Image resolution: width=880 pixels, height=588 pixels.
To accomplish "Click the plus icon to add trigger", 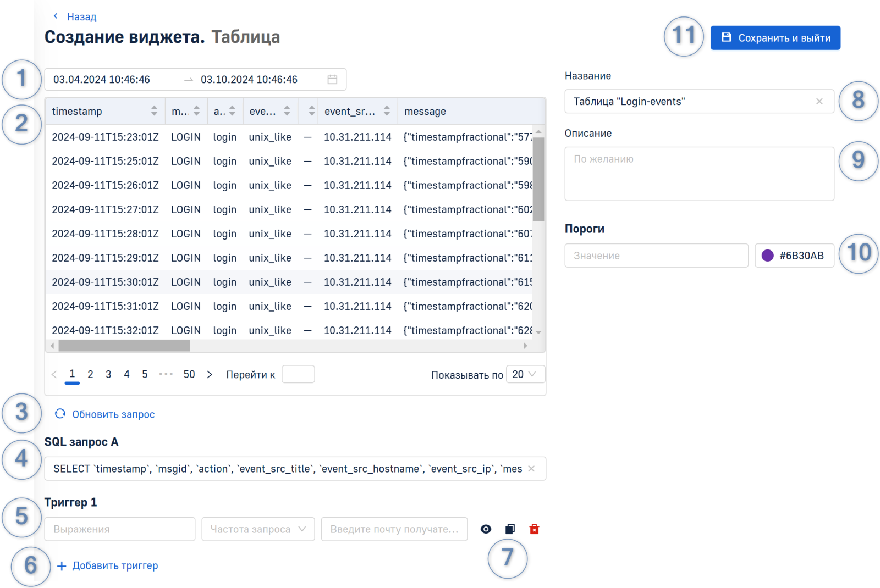I will (62, 566).
